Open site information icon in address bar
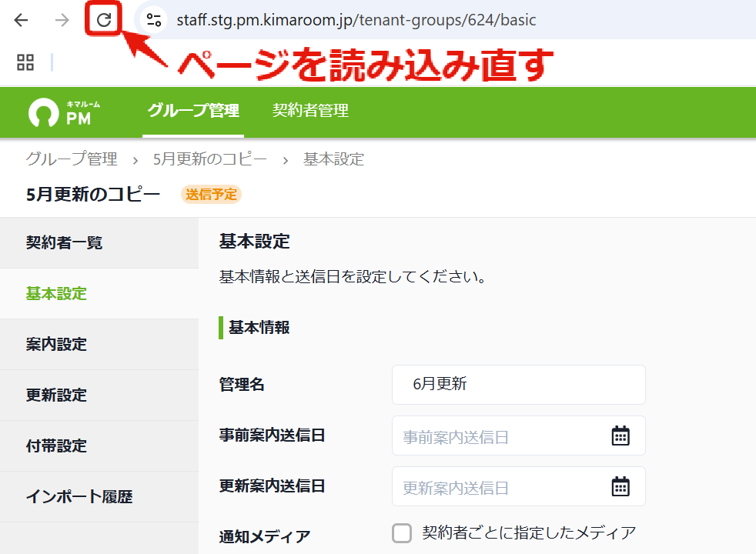 [154, 20]
